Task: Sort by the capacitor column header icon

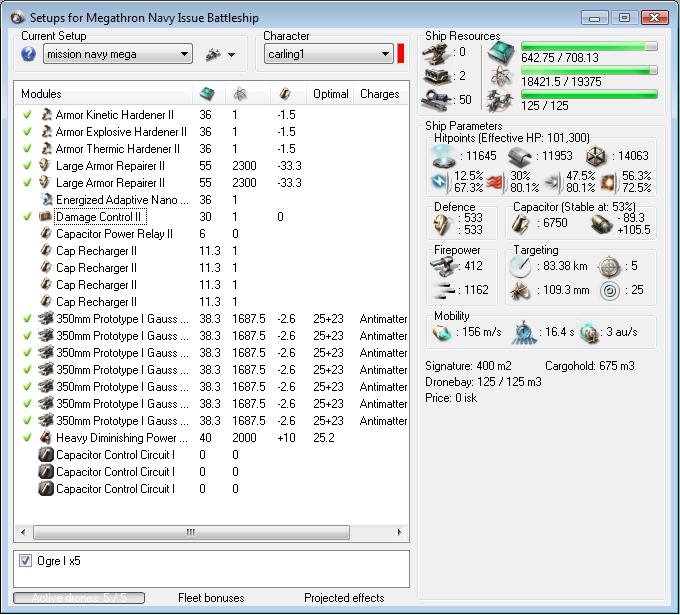Action: pyautogui.click(x=285, y=94)
